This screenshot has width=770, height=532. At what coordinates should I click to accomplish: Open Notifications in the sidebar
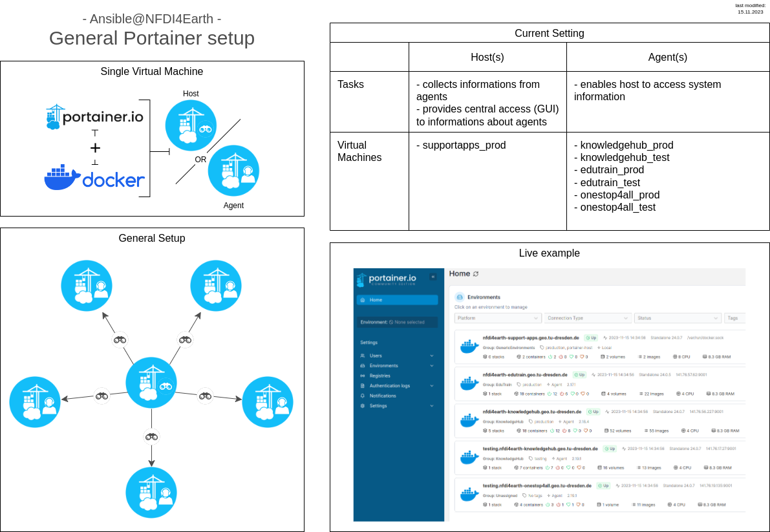383,396
